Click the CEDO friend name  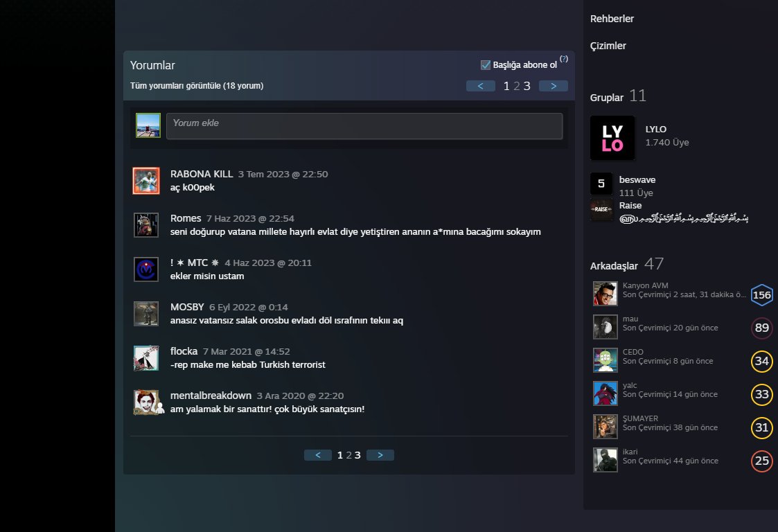633,352
